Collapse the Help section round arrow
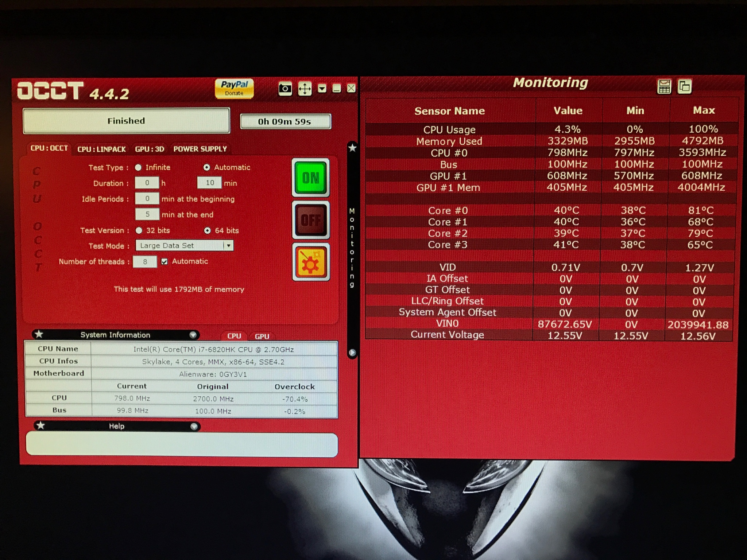The height and width of the screenshot is (560, 747). coord(194,426)
